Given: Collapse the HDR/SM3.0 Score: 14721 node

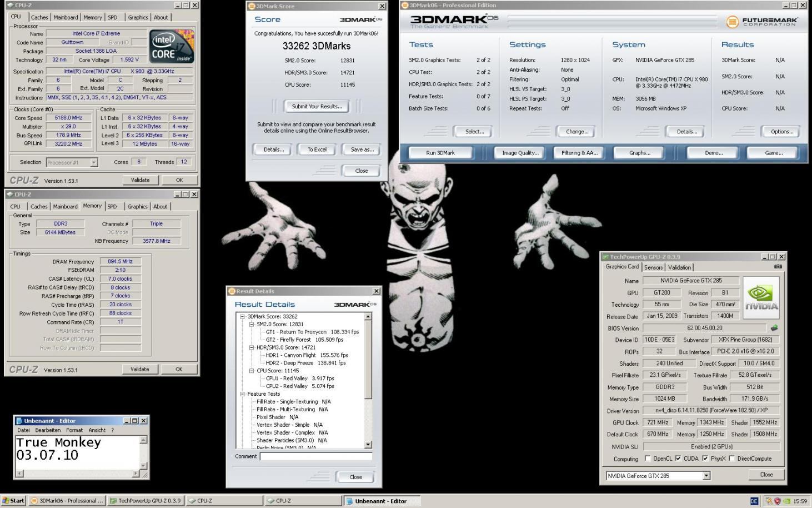Looking at the screenshot, I should (x=251, y=347).
